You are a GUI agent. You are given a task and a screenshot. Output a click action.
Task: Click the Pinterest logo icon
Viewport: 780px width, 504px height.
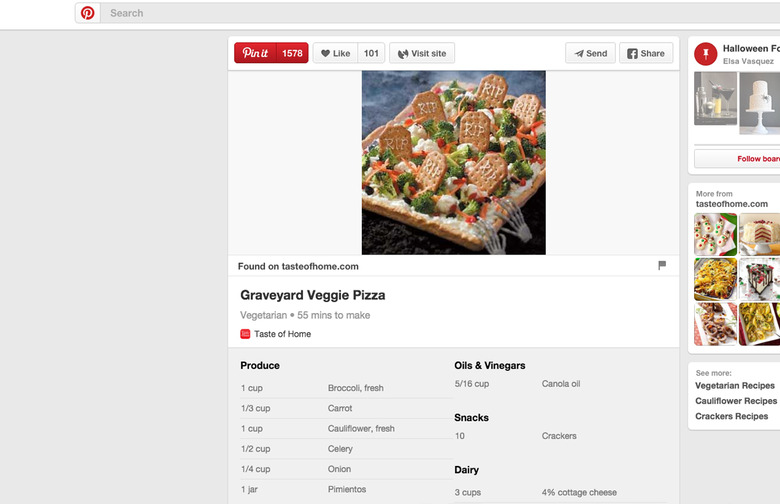(88, 13)
